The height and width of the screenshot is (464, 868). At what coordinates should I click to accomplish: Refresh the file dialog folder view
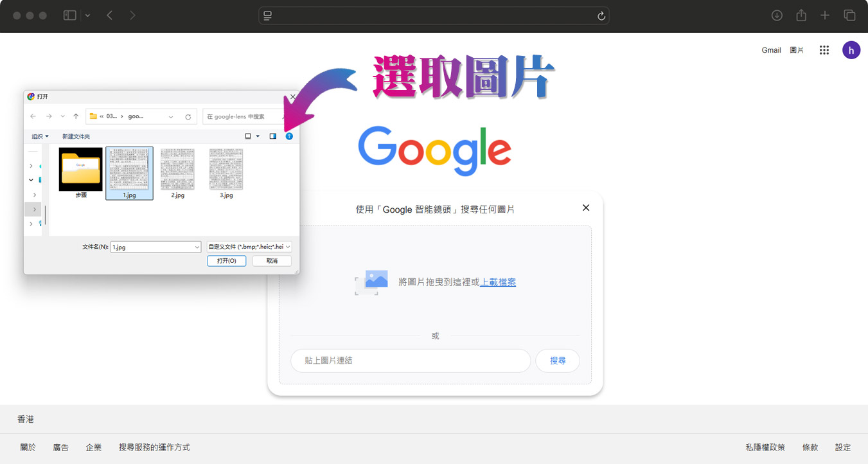coord(188,117)
